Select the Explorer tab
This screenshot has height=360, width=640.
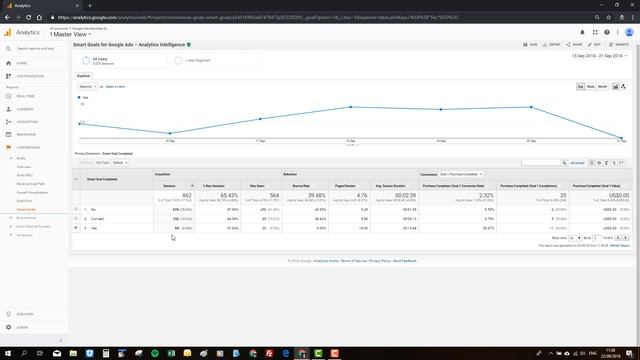(x=84, y=76)
